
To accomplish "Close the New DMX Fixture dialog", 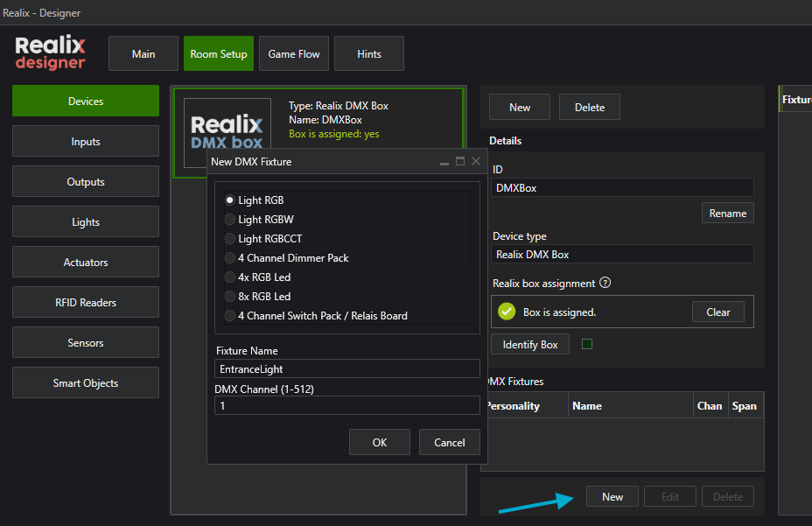I will (x=476, y=162).
